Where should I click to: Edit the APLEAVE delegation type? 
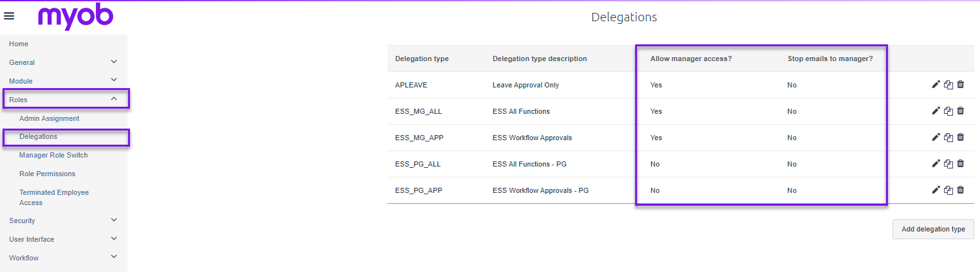(936, 84)
